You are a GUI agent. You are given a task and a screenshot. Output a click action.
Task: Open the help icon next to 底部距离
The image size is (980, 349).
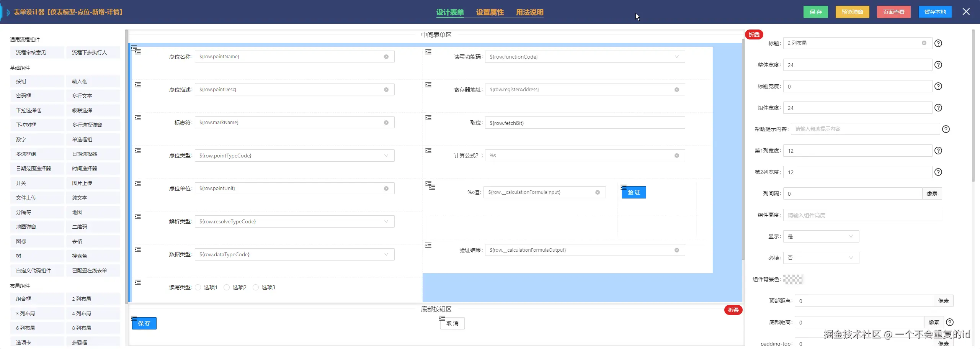click(x=950, y=322)
